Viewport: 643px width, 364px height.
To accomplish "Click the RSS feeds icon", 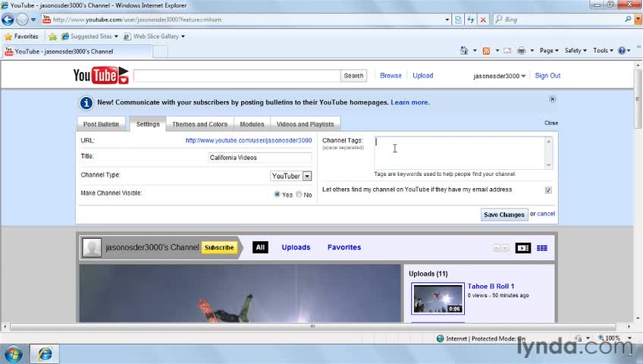I will (x=486, y=50).
